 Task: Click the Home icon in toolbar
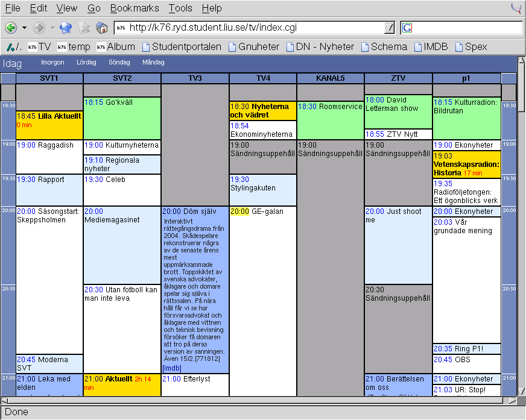click(x=102, y=28)
